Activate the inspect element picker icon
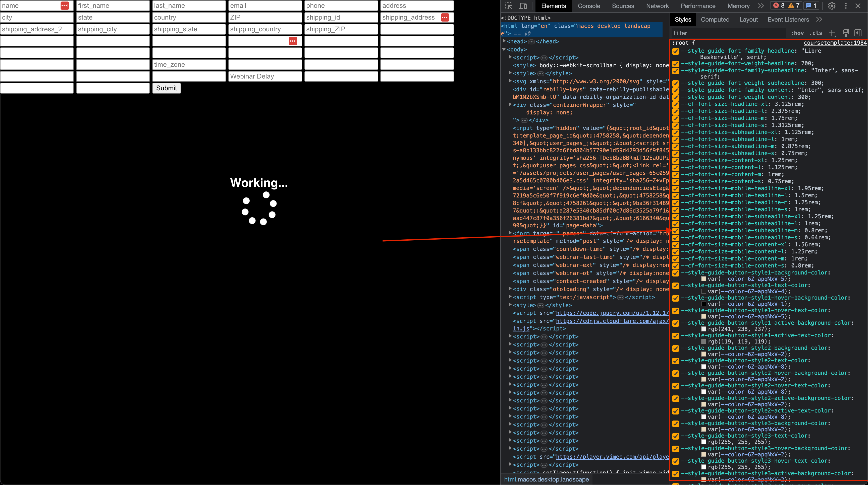 point(509,6)
